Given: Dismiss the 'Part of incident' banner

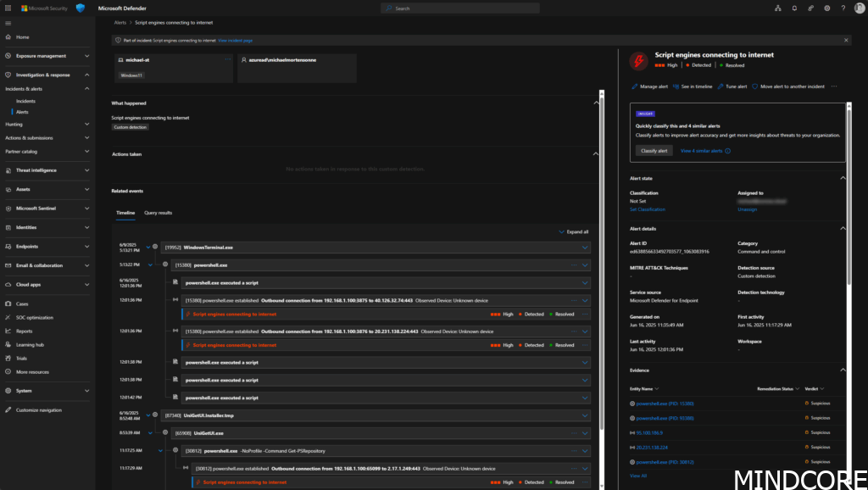Looking at the screenshot, I should coord(846,41).
